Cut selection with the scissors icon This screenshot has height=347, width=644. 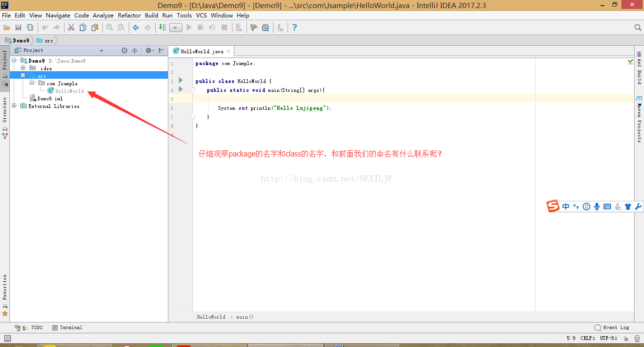tap(71, 27)
